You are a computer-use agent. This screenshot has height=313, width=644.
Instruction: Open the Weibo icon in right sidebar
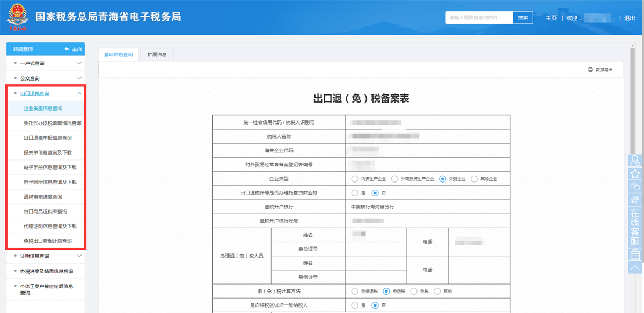[x=635, y=200]
